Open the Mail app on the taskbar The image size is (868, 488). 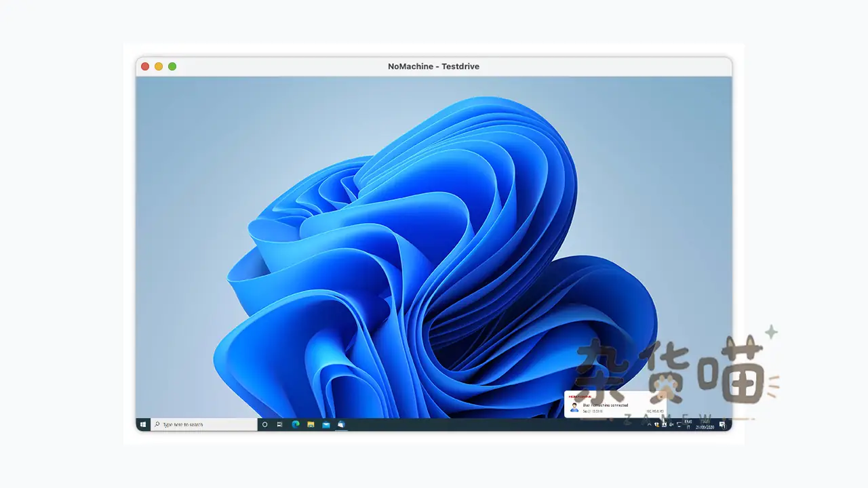click(326, 424)
